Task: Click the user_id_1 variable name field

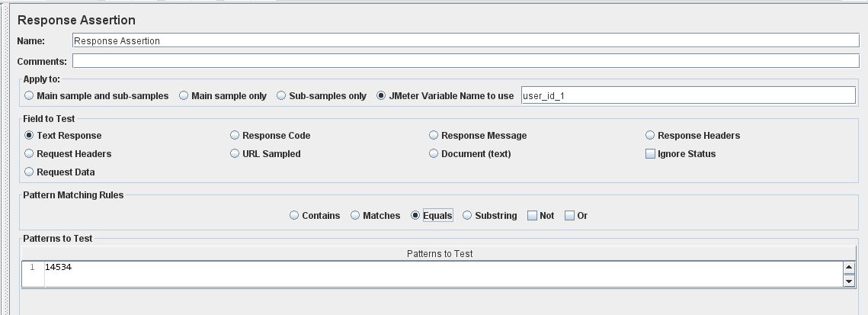Action: pyautogui.click(x=687, y=95)
